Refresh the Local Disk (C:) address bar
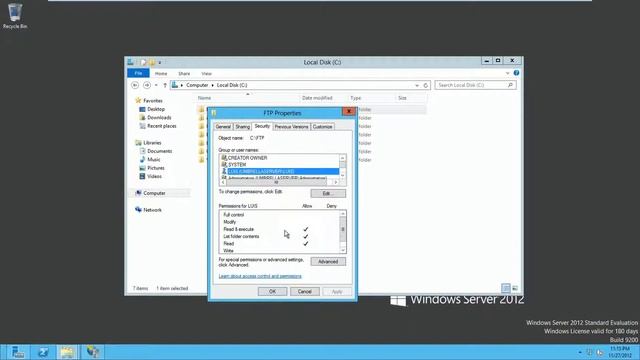Viewport: 640px width, 360px height. (x=426, y=85)
